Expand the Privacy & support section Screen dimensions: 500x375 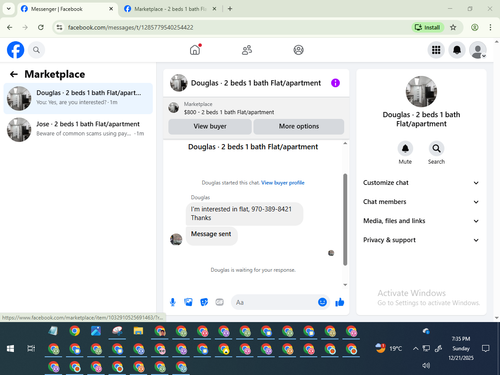(421, 240)
